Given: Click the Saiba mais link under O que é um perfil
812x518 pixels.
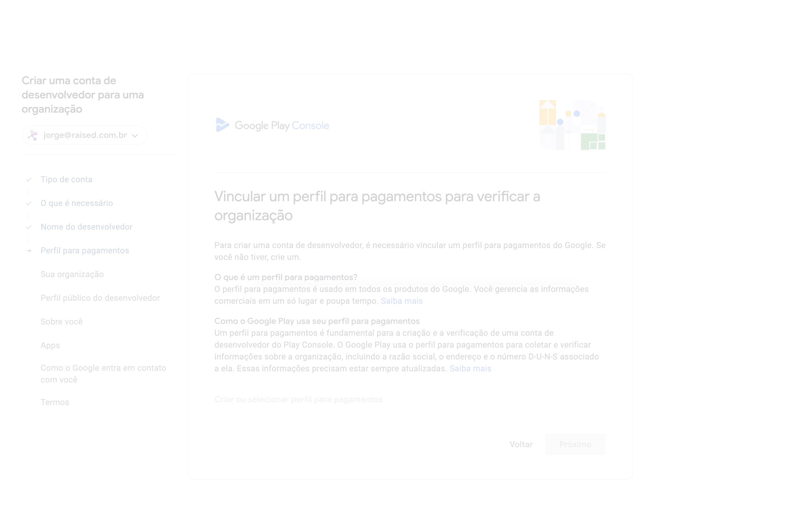Looking at the screenshot, I should click(x=401, y=301).
